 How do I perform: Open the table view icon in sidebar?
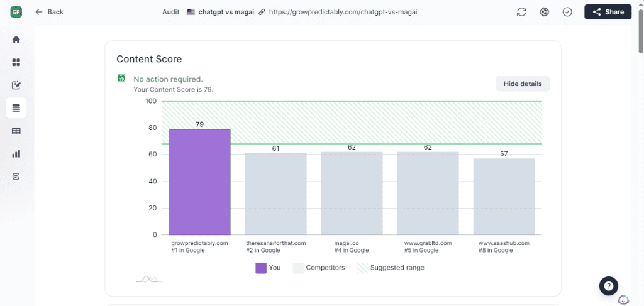[16, 131]
